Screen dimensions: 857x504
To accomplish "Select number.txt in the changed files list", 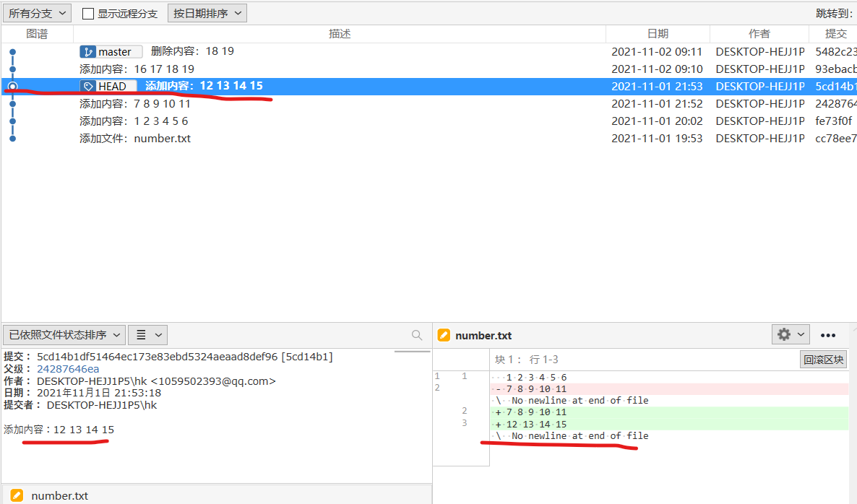I will (x=217, y=495).
